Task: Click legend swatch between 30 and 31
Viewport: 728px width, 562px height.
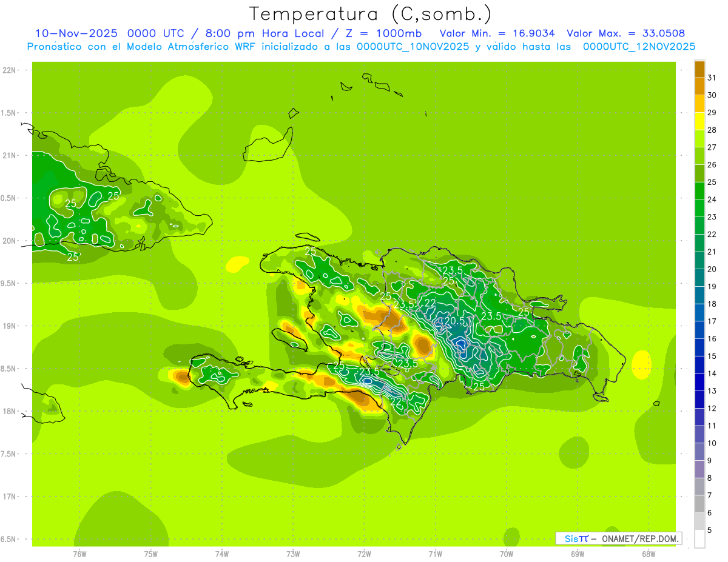Action: tap(699, 87)
